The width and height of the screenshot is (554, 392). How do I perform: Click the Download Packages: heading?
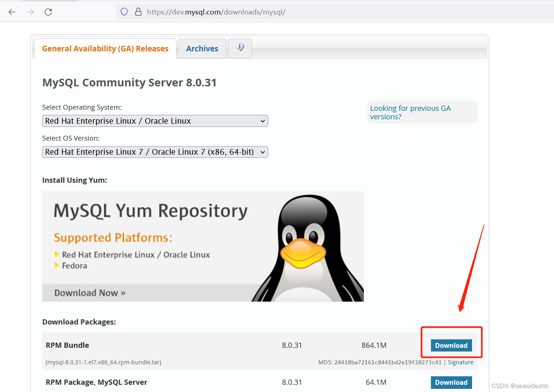pos(79,322)
